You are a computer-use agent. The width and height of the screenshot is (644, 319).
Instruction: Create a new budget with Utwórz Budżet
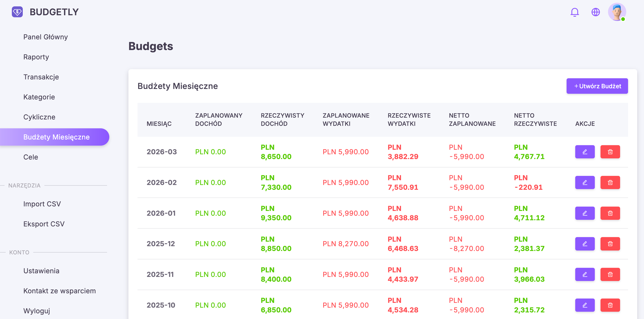tap(597, 86)
